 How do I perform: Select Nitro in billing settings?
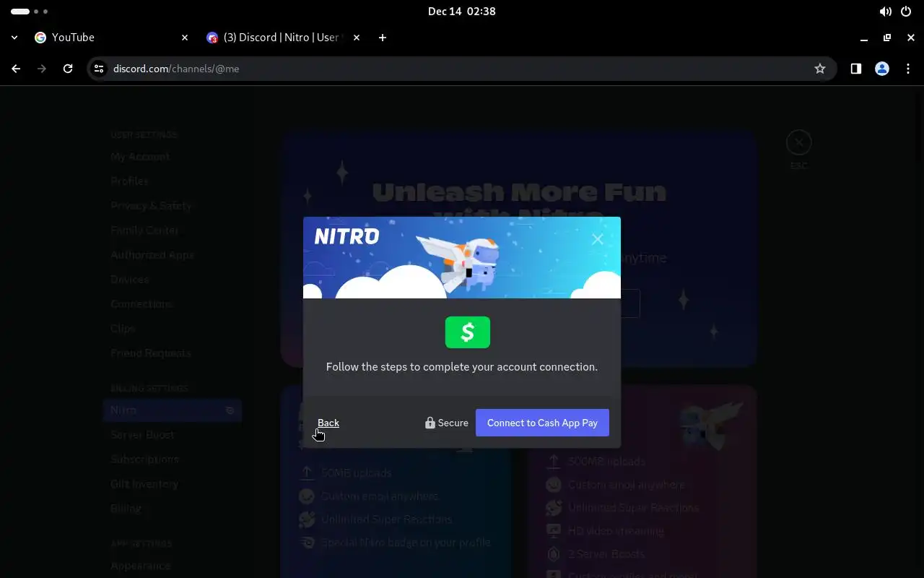pos(172,410)
